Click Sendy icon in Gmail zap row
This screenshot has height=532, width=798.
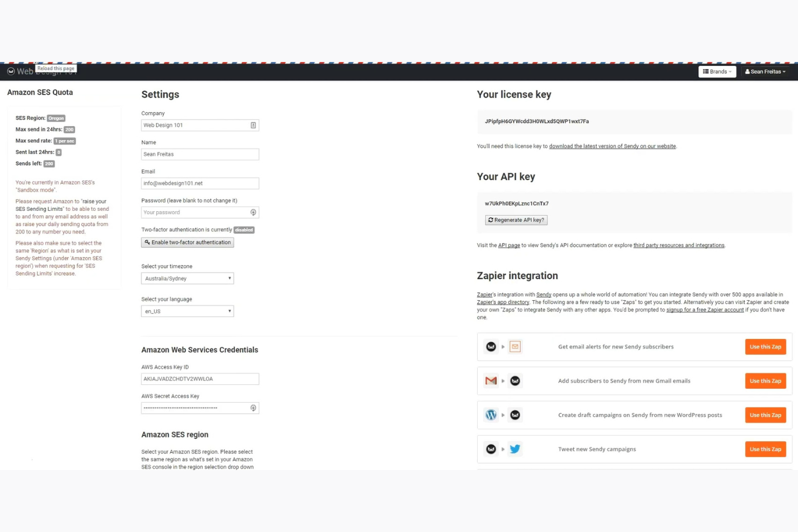(515, 381)
